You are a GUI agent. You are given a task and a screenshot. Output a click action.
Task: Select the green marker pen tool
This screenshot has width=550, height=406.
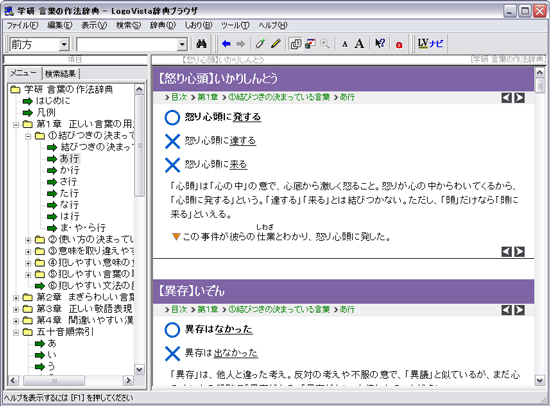260,44
